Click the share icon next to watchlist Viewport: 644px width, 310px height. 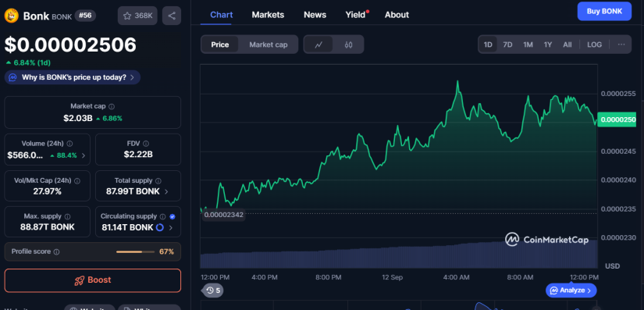172,16
